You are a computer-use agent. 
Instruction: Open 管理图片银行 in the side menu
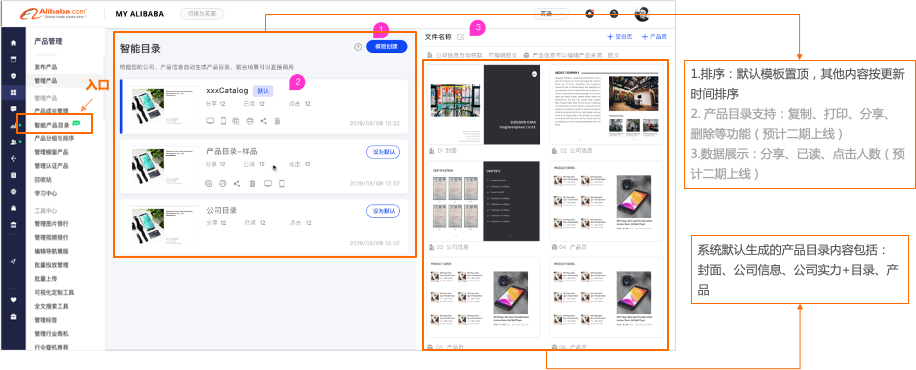(51, 223)
